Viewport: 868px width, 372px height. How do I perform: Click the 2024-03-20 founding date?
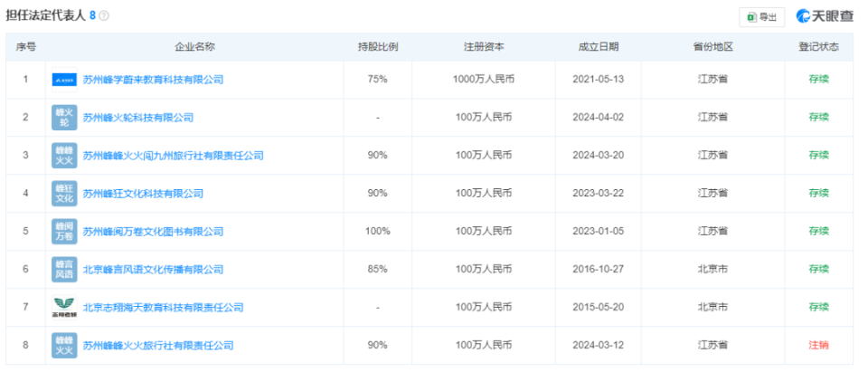click(x=599, y=156)
